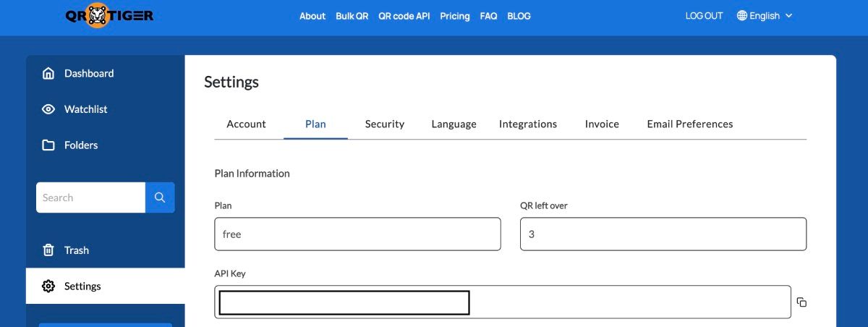Open the Security tab

point(384,124)
